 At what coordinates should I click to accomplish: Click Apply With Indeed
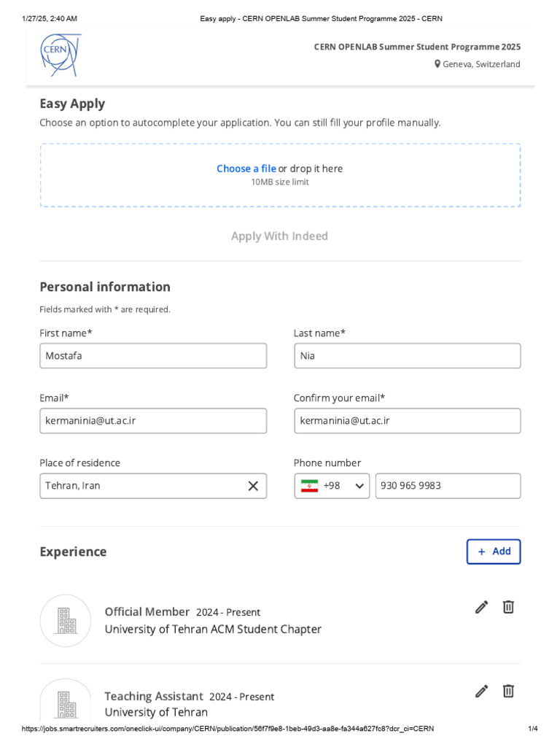(279, 236)
